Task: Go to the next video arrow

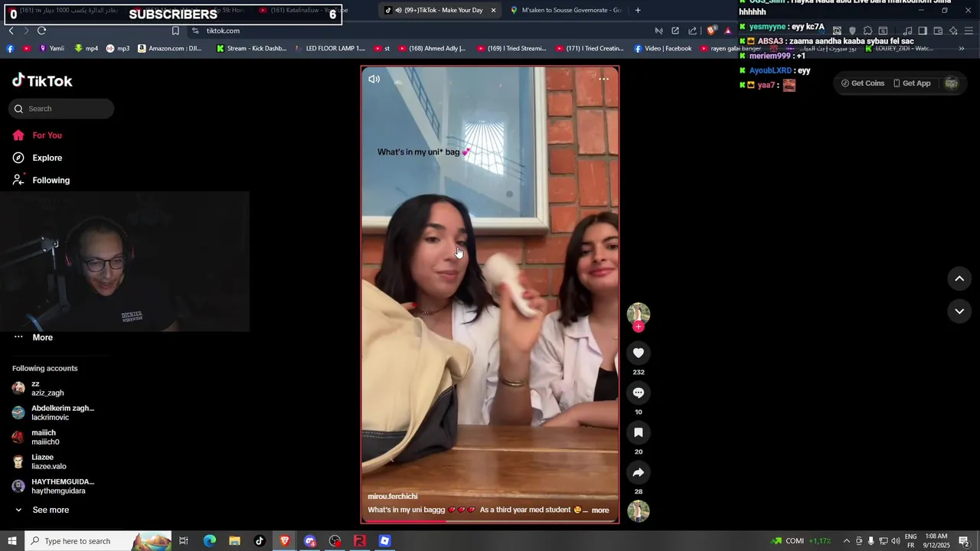Action: tap(959, 311)
